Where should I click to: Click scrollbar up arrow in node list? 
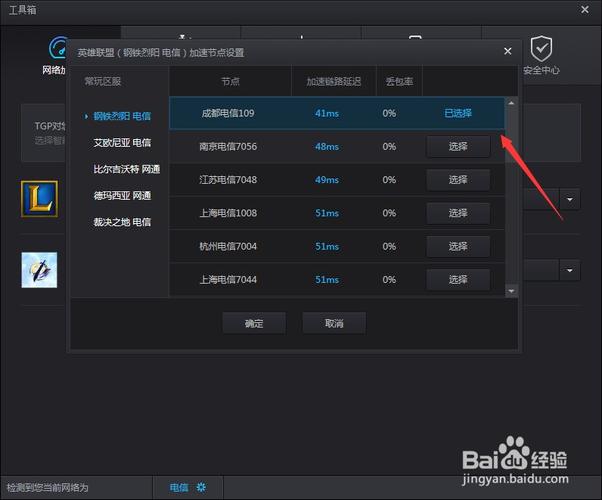511,103
